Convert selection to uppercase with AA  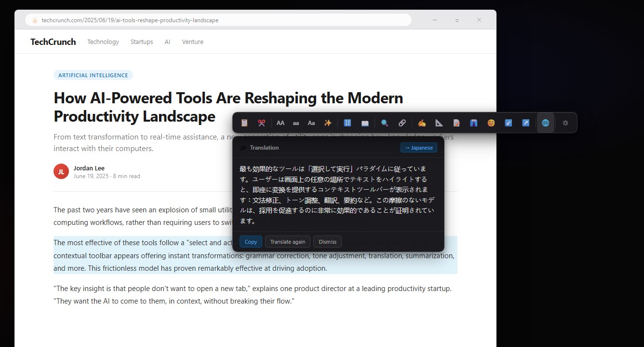tap(281, 123)
